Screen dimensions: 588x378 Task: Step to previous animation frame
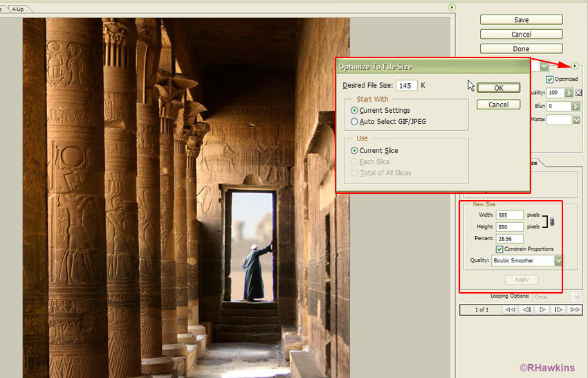[526, 309]
